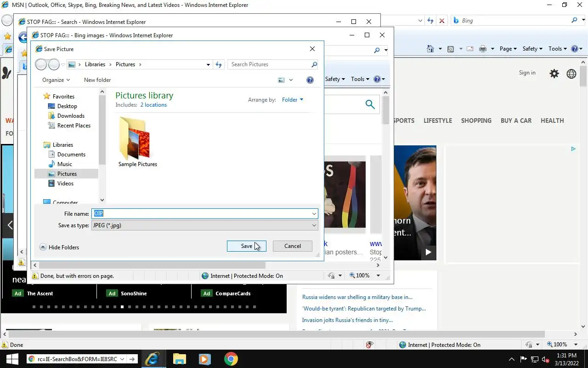Screen dimensions: 588x368
Task: Open Tools menu in Bing images window
Action: pos(360,79)
